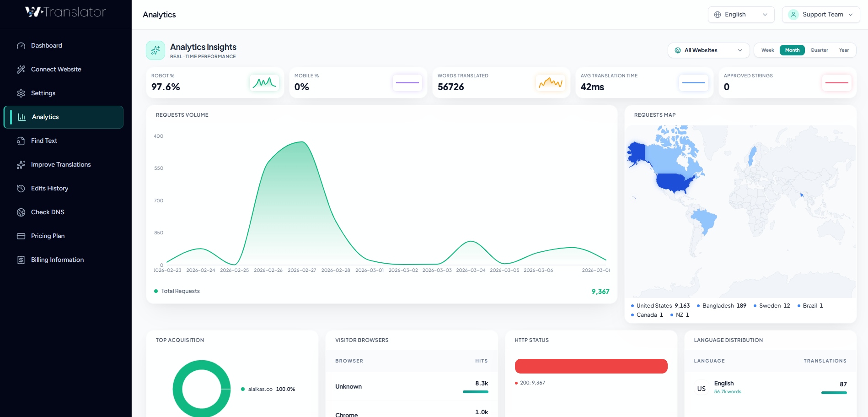Select Connect Website in the sidebar

56,69
